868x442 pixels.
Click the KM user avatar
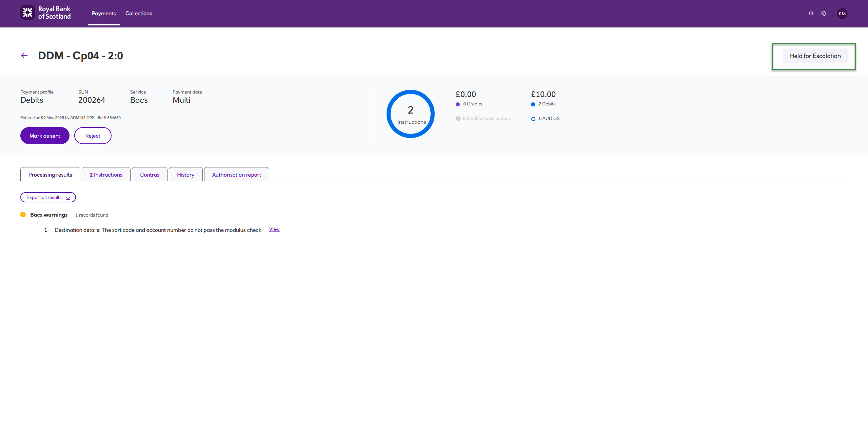(x=842, y=14)
